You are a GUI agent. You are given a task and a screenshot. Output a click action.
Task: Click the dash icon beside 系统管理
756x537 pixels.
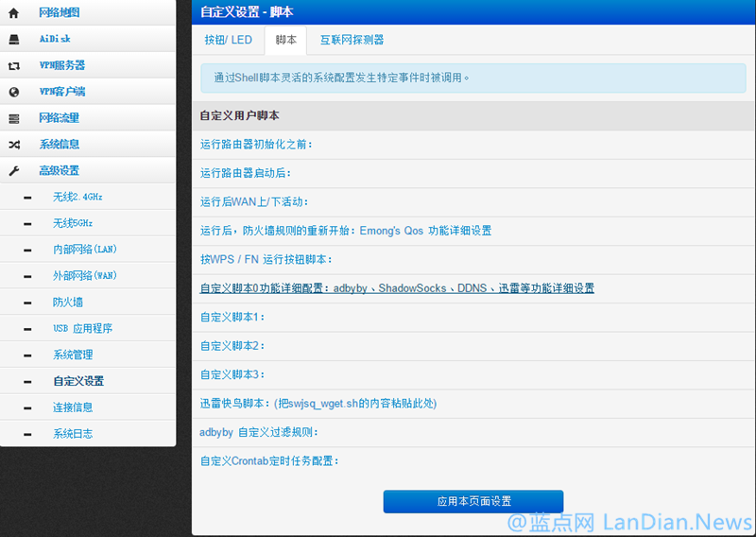click(27, 355)
